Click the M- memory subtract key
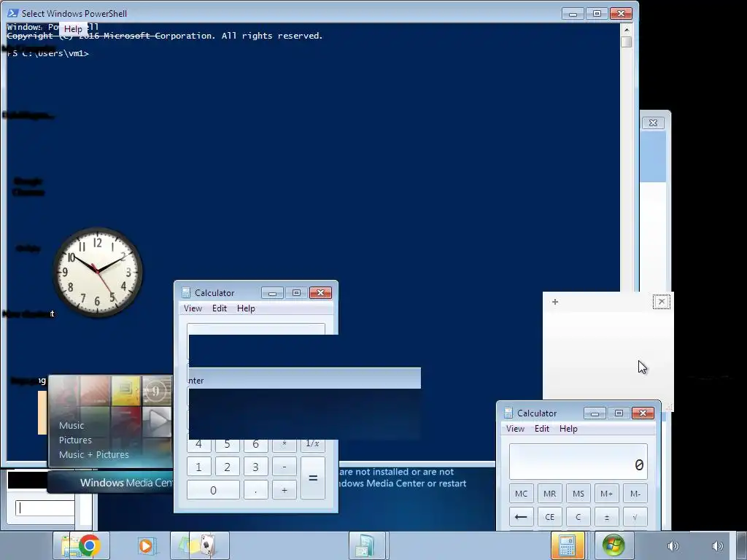747x560 pixels. pyautogui.click(x=635, y=494)
